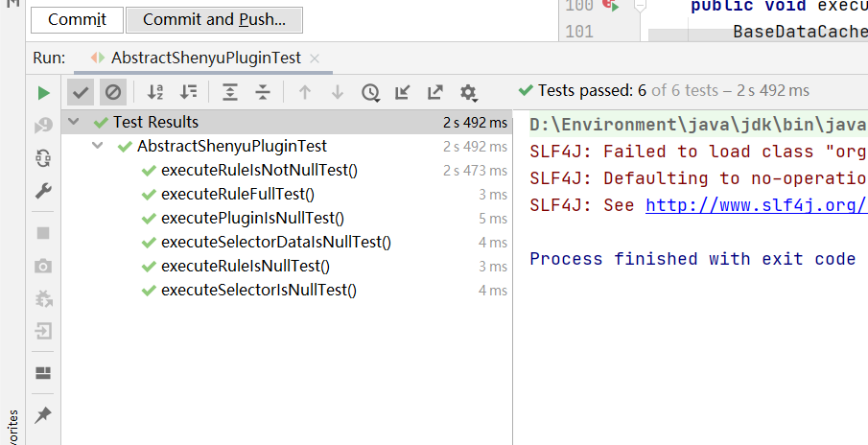
Task: Rerun tests with the green play icon
Action: tap(44, 93)
